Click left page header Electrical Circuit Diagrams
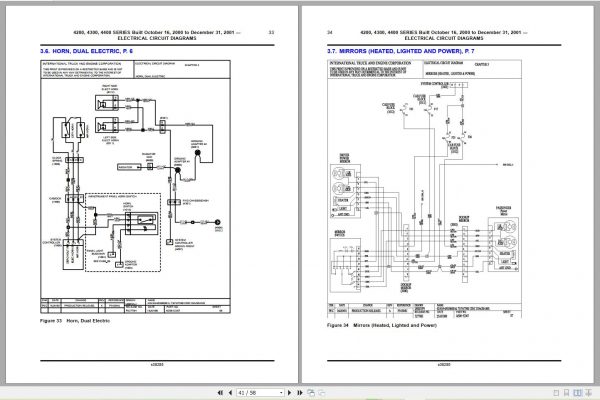Screen dimensions: 600x400 [157, 38]
